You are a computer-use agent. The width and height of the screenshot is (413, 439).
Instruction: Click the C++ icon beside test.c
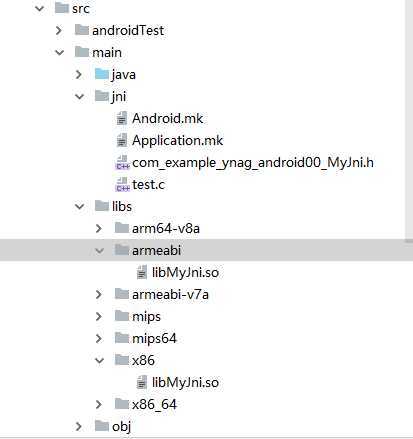[x=122, y=184]
